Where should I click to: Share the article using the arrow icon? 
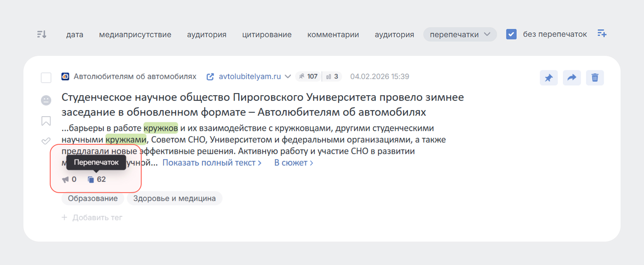572,78
